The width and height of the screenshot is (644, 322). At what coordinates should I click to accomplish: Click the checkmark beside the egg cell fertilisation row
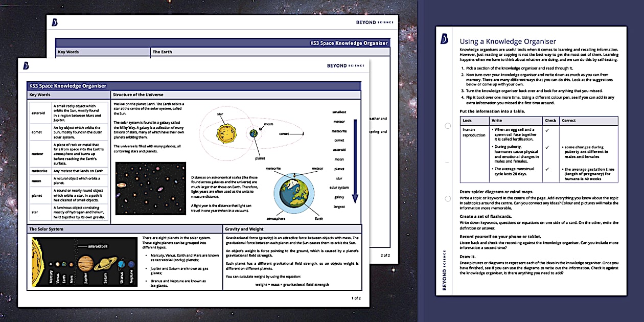pos(547,130)
